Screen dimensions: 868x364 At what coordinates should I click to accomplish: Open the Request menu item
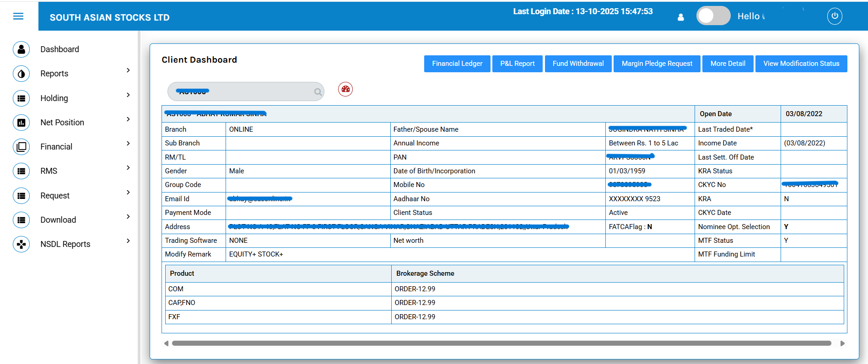click(x=55, y=196)
